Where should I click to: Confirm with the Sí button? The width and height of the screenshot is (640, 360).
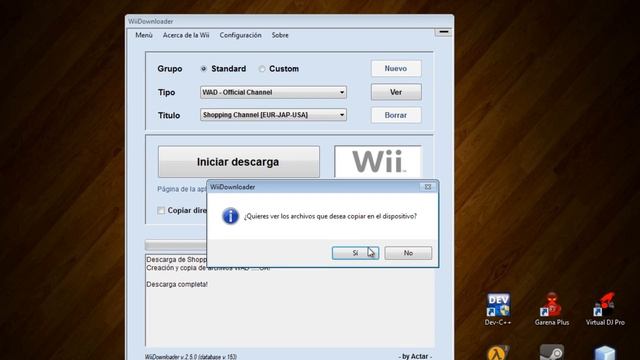click(356, 253)
